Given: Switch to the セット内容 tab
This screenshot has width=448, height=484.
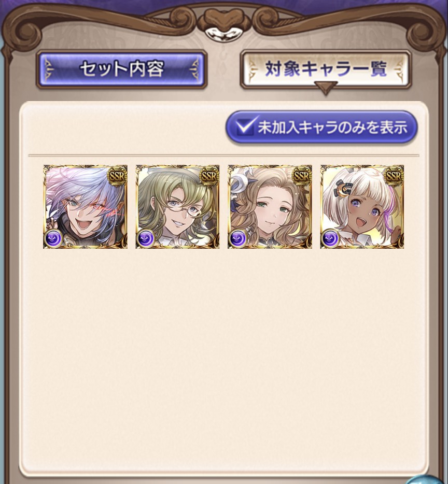Looking at the screenshot, I should [x=121, y=69].
